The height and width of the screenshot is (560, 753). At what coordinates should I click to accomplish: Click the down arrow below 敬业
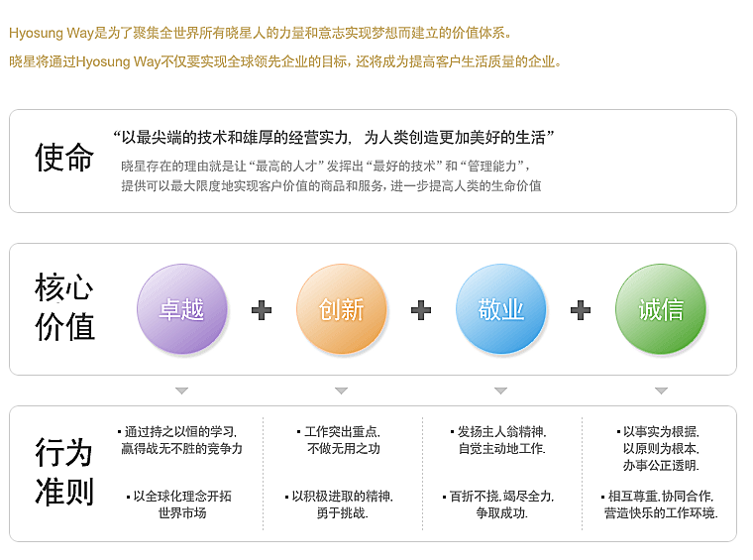pos(501,391)
